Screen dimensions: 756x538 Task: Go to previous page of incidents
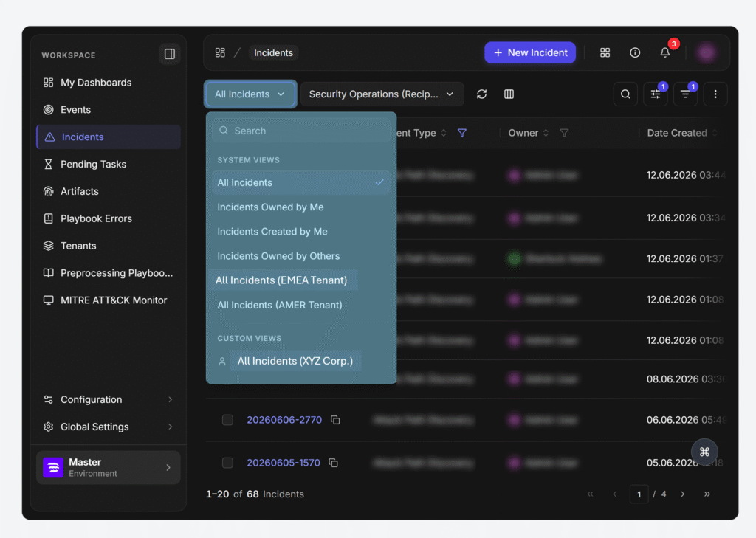(615, 494)
